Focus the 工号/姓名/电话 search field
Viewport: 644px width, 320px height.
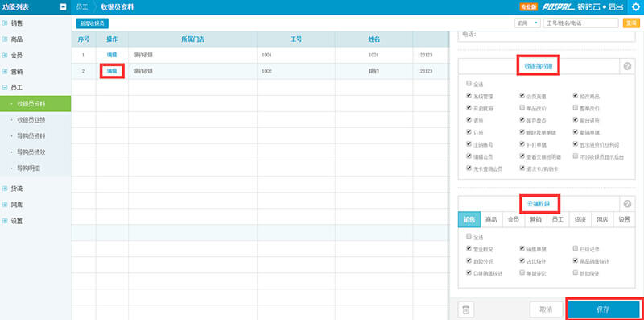[x=580, y=23]
